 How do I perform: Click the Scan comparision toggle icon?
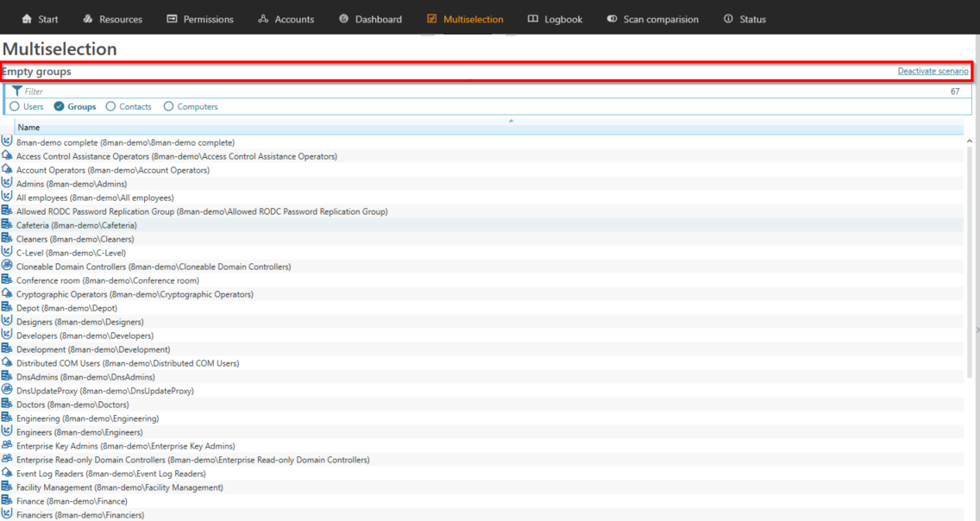pos(612,19)
